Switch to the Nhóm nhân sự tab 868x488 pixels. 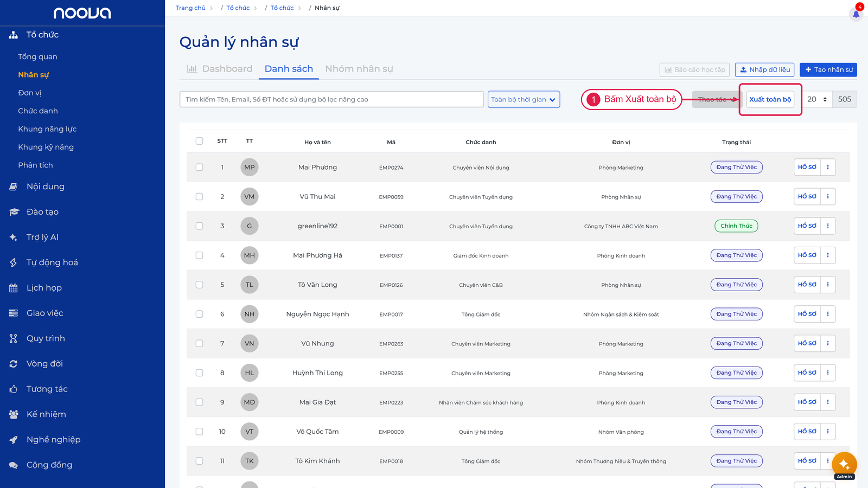tap(359, 69)
